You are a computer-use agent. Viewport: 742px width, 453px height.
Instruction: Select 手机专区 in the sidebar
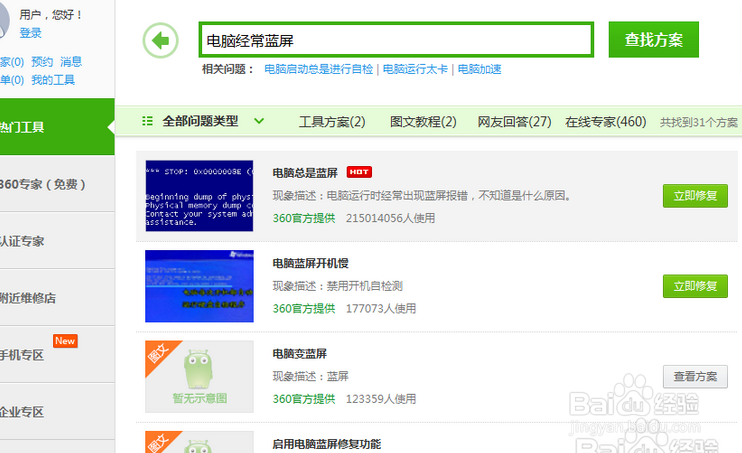[x=57, y=355]
